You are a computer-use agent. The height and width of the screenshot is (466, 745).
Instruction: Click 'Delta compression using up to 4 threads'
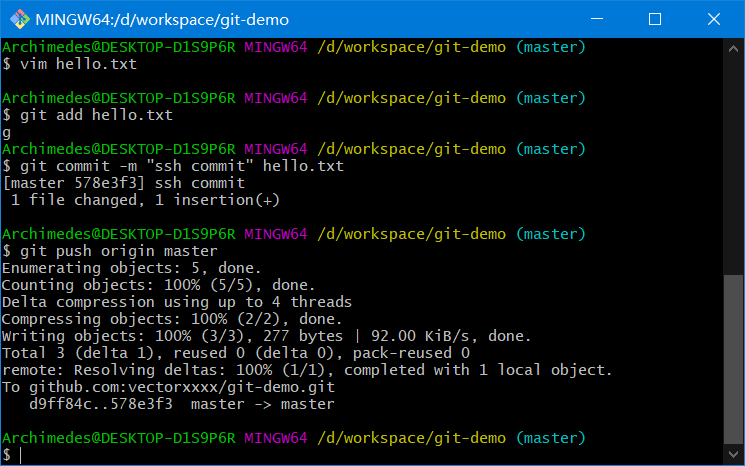tap(177, 302)
